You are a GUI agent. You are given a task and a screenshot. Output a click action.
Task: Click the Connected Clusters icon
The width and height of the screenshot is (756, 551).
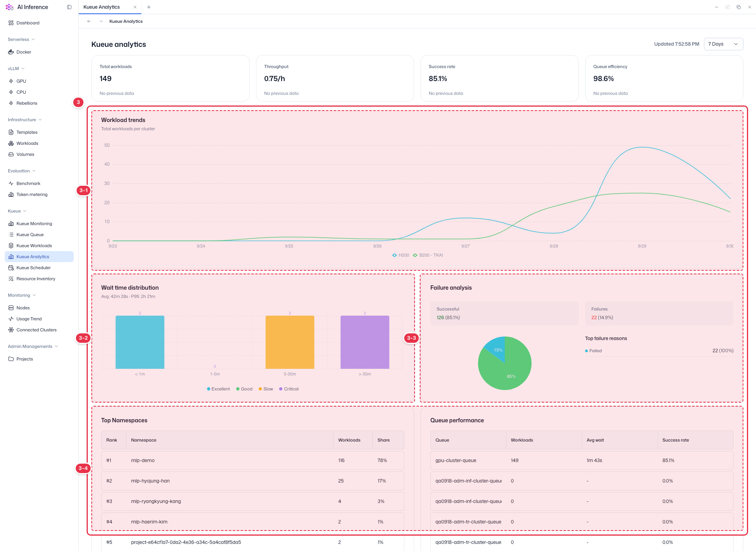[11, 330]
